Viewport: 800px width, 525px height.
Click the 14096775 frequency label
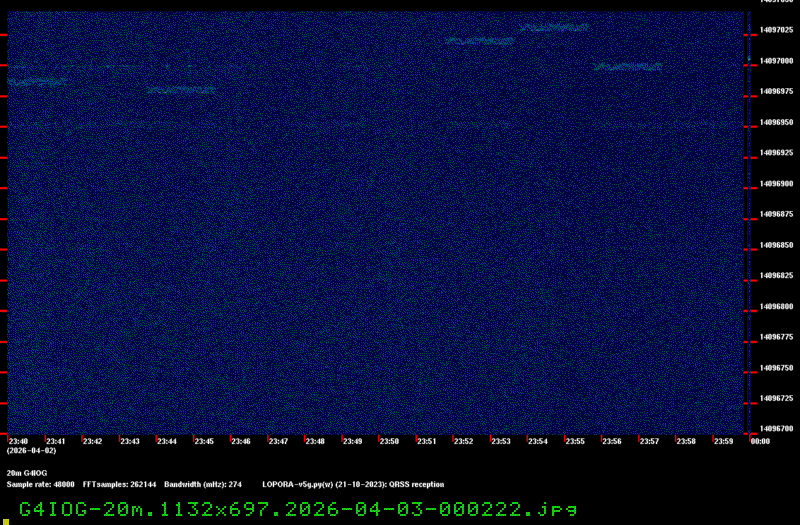tap(777, 337)
